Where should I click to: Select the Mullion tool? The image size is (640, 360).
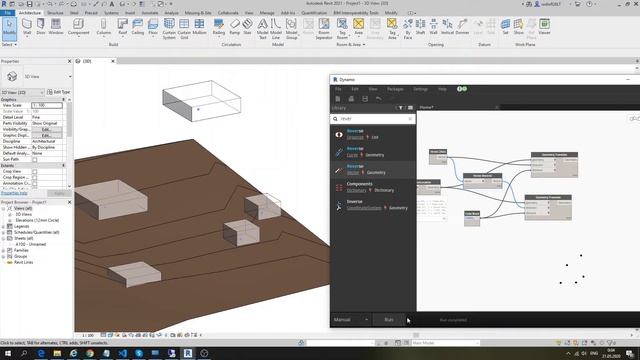click(199, 27)
